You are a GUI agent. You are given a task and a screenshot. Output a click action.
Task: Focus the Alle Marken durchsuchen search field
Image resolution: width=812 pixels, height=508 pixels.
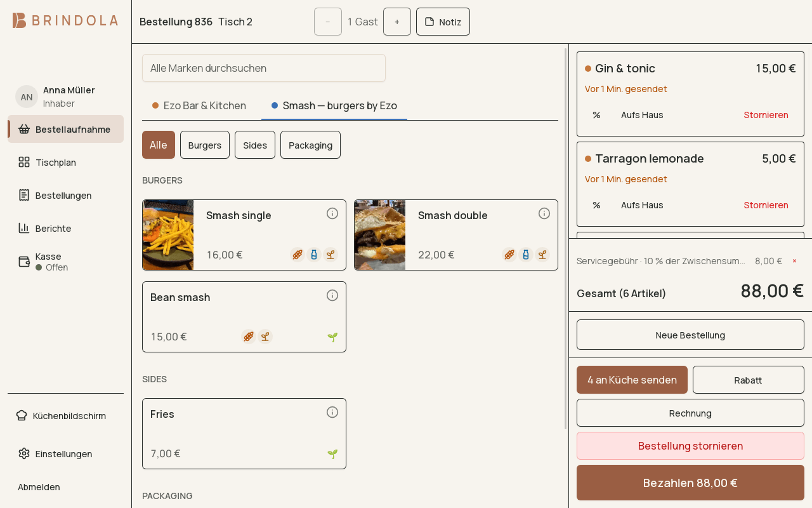(264, 68)
